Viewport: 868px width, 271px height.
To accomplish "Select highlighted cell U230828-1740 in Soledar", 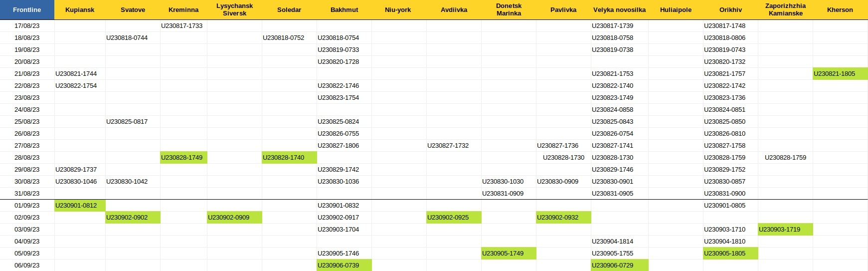I will (x=289, y=158).
